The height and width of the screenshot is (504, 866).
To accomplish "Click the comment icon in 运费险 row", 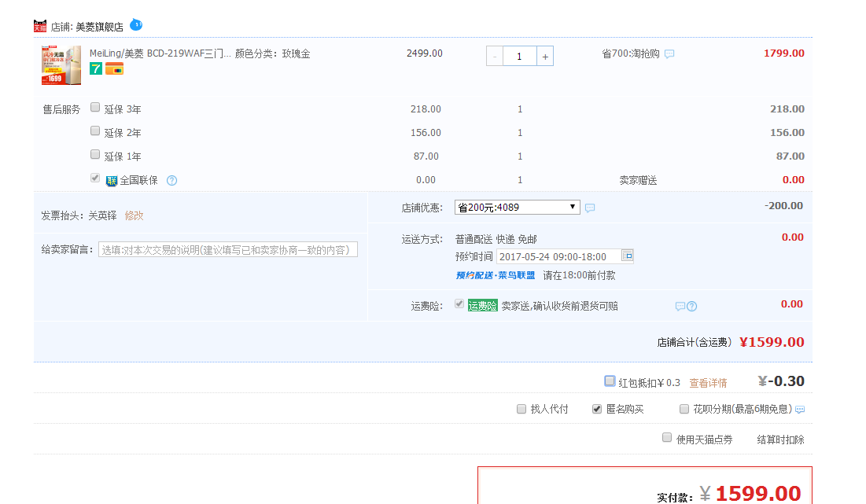I will click(680, 307).
